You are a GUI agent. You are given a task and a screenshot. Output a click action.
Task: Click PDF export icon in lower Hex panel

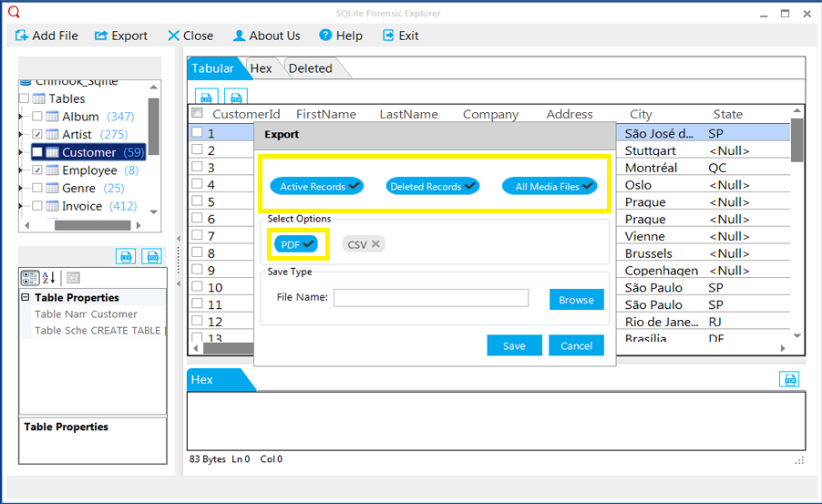tap(789, 378)
